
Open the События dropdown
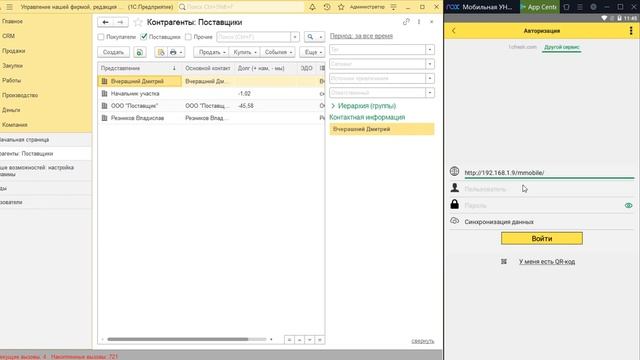[x=278, y=52]
